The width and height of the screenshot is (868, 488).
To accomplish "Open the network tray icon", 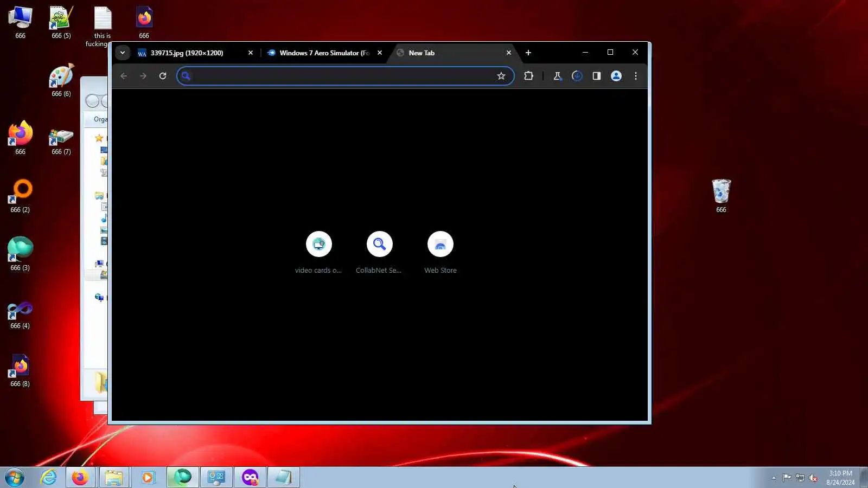I will coord(800,478).
